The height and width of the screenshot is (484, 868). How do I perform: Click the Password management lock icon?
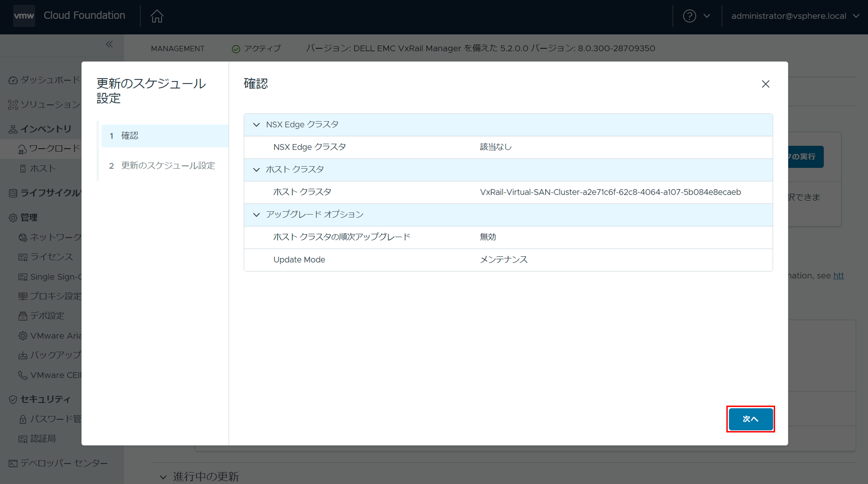[22, 419]
